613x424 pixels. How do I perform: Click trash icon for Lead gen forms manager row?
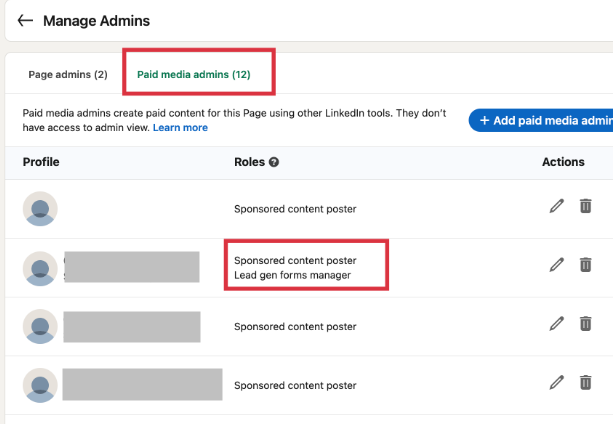tap(586, 265)
